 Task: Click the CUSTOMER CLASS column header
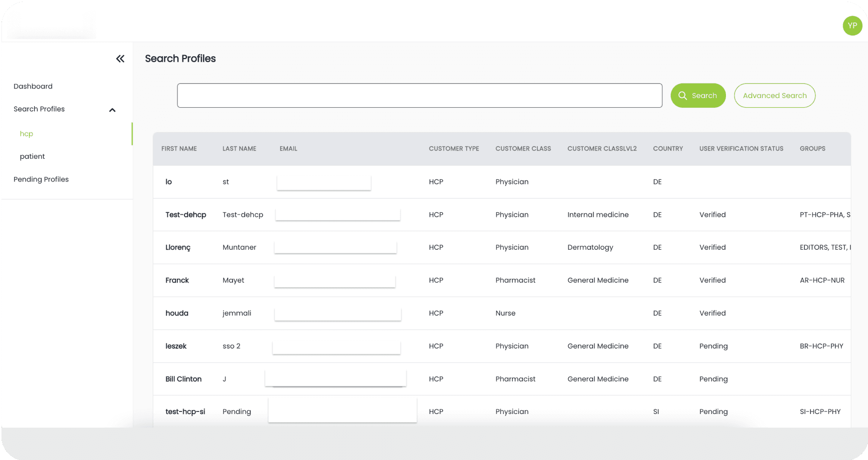tap(523, 149)
